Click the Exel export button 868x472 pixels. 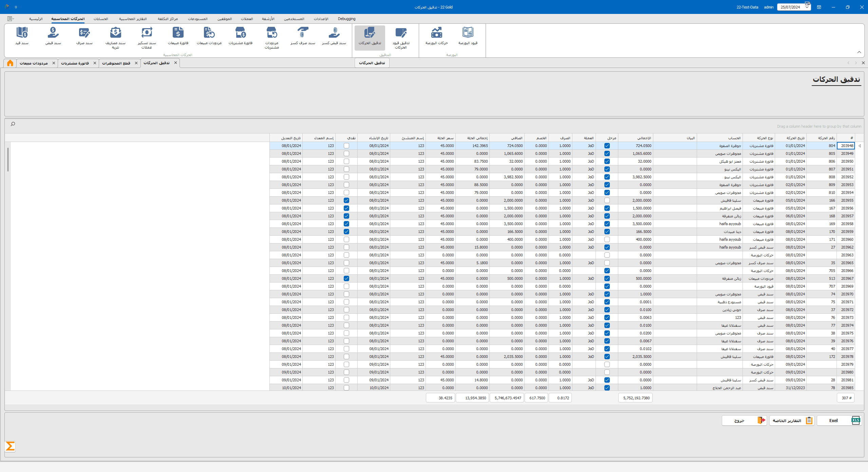click(x=839, y=420)
